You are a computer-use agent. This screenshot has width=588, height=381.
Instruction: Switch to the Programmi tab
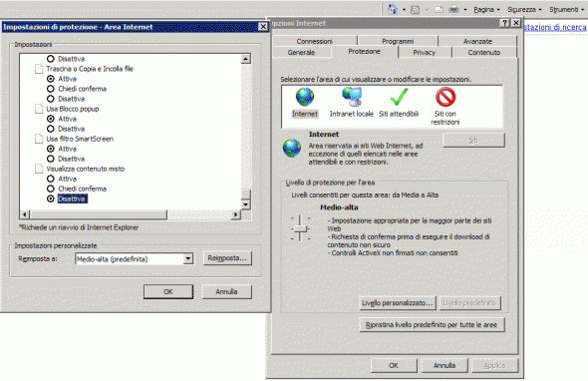[398, 41]
